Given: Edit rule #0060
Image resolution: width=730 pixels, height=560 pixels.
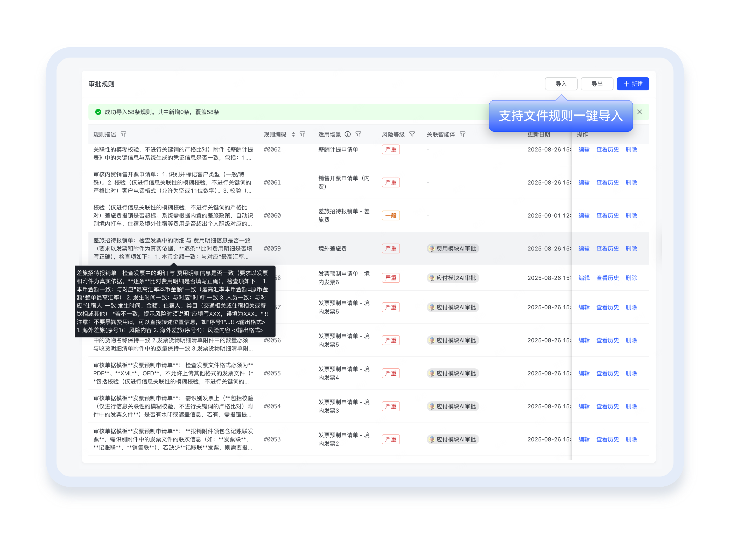Looking at the screenshot, I should [584, 215].
